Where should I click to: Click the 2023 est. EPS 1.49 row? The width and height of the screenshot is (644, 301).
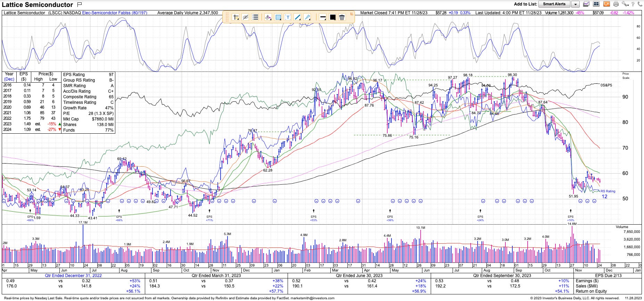32,124
